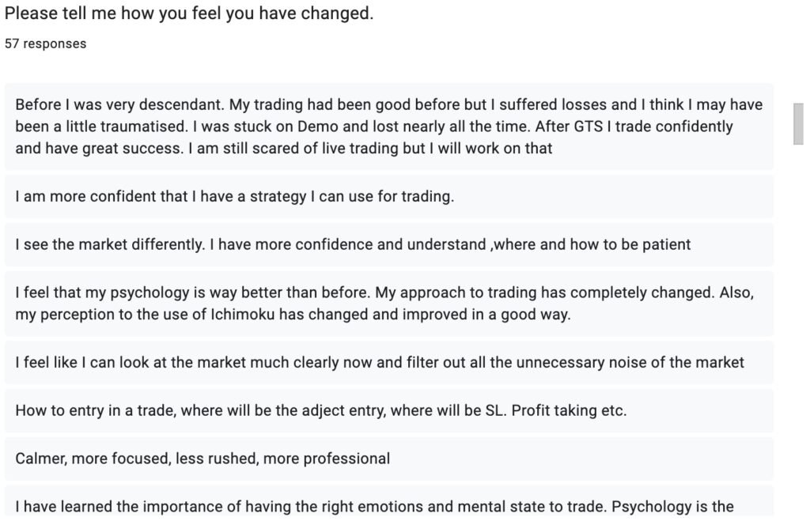
Task: Click the phrase 'Profit taking etc.'
Action: (569, 411)
